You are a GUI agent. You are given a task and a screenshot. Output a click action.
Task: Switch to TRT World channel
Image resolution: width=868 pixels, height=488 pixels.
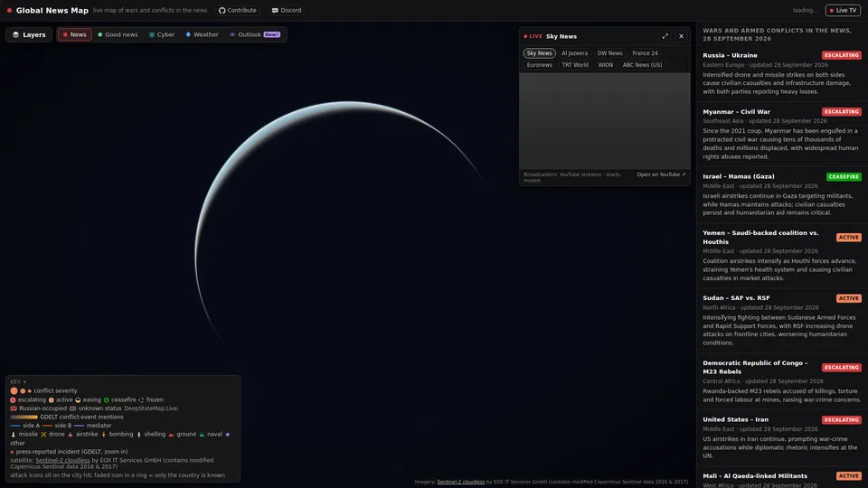coord(575,65)
